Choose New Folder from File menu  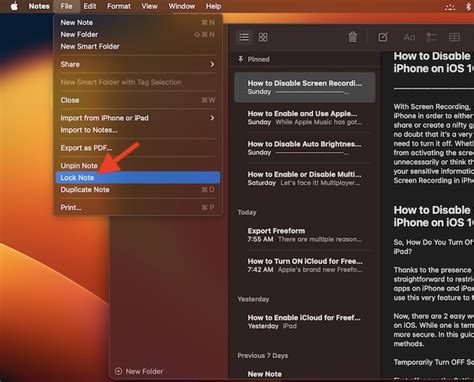tap(138, 34)
